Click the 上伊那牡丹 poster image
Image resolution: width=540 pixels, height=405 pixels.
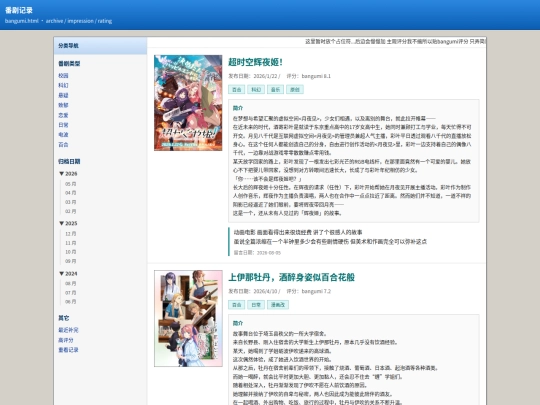[x=188, y=318]
